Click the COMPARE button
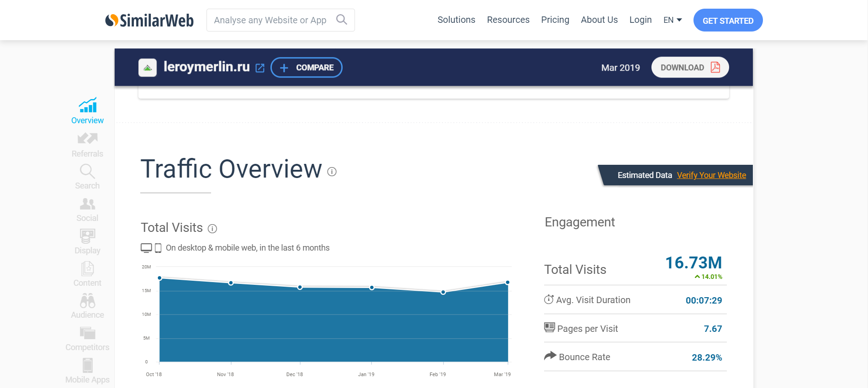Screen dimensions: 868x388 (307, 68)
